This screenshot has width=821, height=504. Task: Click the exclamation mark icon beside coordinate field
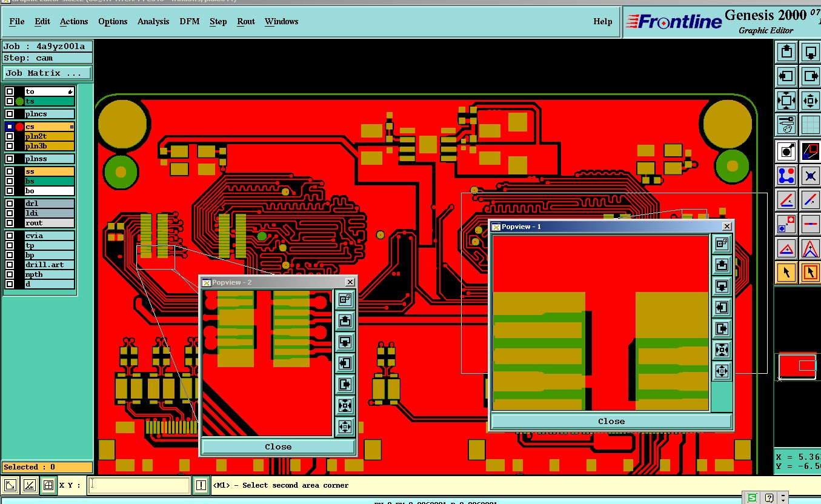201,485
